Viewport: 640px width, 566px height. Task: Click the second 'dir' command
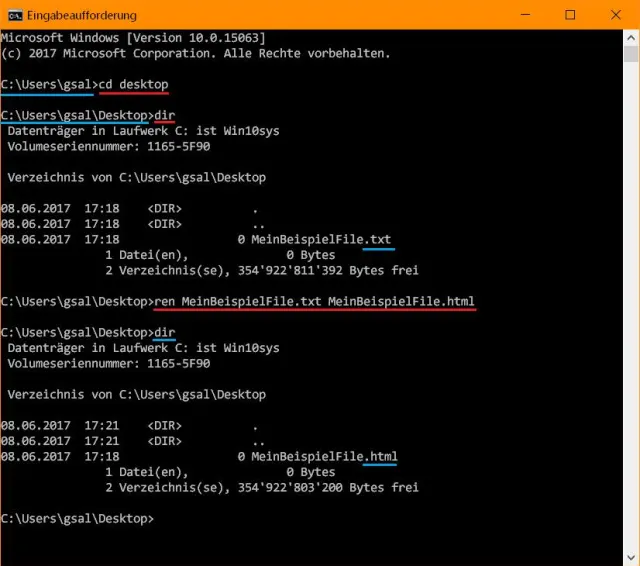(165, 332)
